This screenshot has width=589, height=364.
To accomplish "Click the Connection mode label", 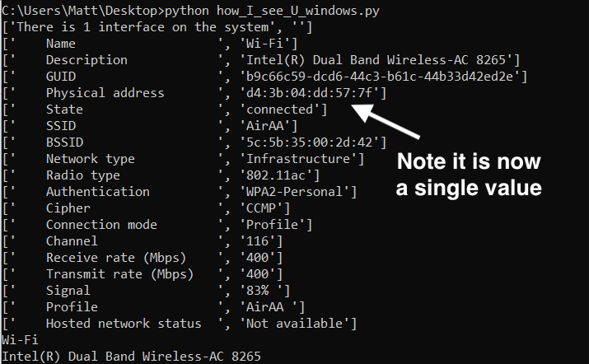I will 101,225.
